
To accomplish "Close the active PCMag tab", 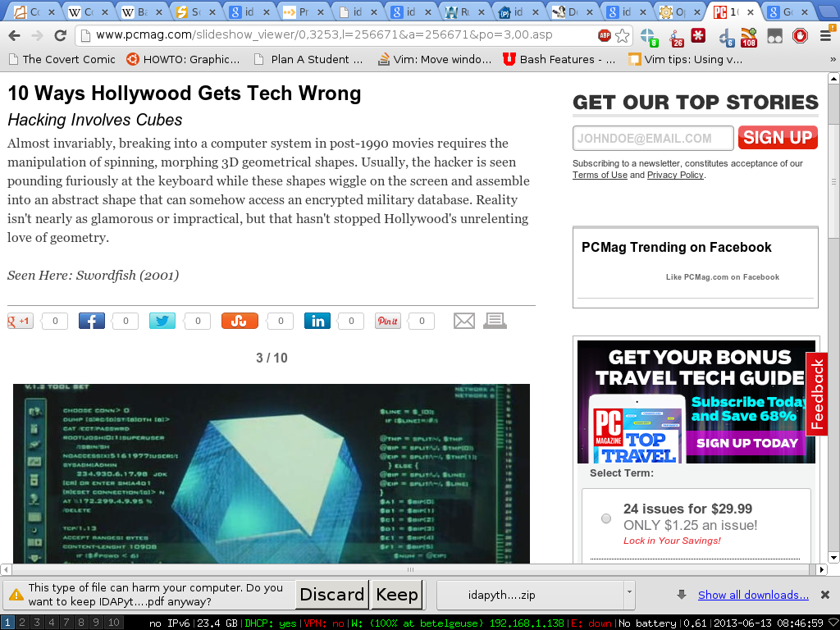I will click(x=751, y=11).
